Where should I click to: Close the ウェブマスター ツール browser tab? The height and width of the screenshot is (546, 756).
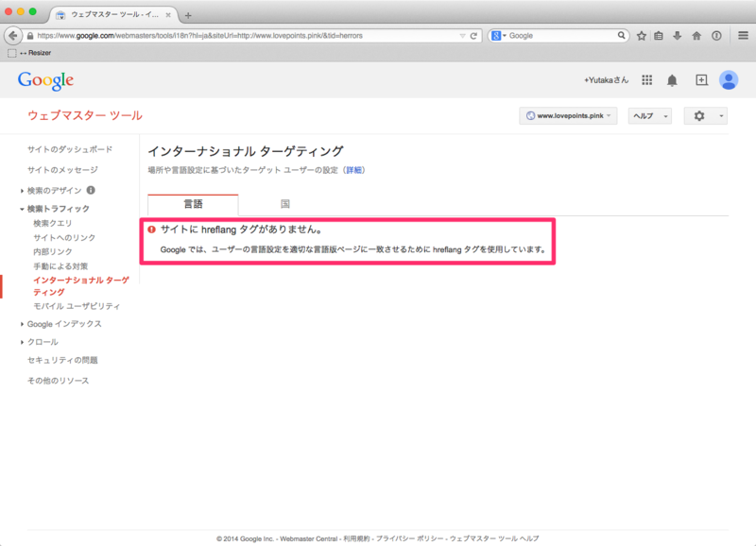click(x=168, y=15)
